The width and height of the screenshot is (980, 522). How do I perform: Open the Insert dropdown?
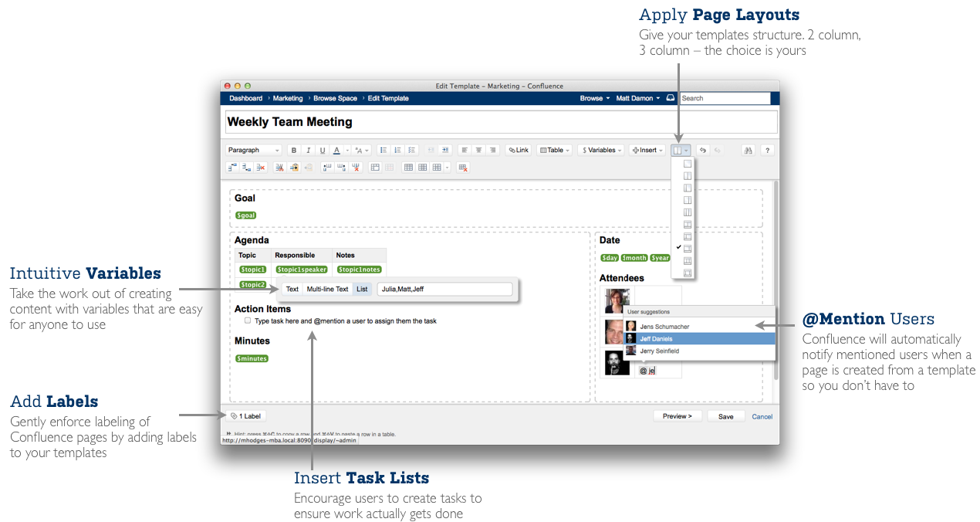[x=647, y=150]
